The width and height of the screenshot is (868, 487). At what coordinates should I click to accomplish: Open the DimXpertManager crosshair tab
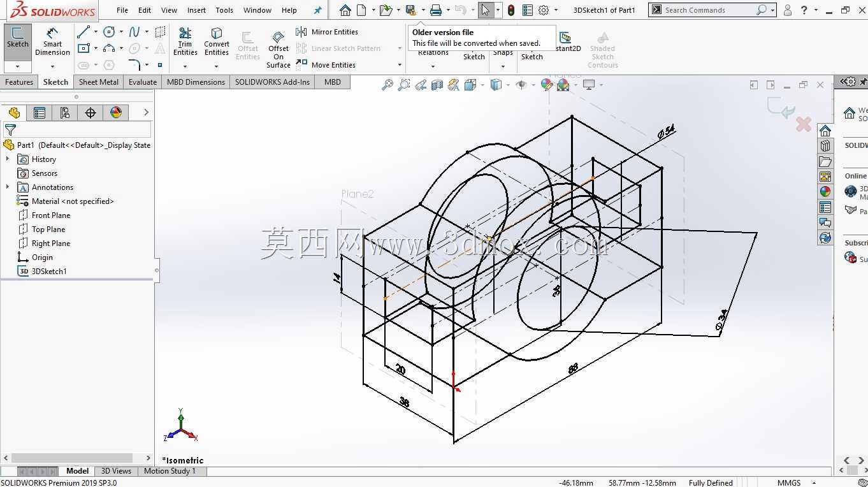(90, 113)
